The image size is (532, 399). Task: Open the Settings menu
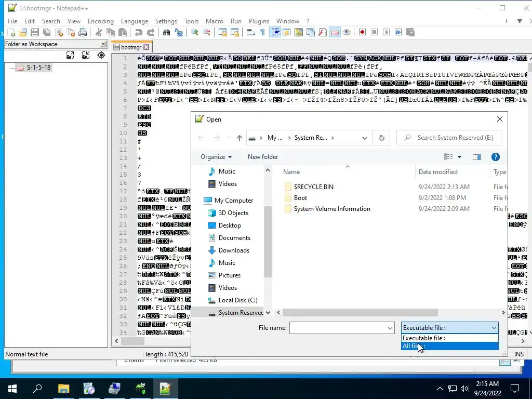[x=166, y=21]
